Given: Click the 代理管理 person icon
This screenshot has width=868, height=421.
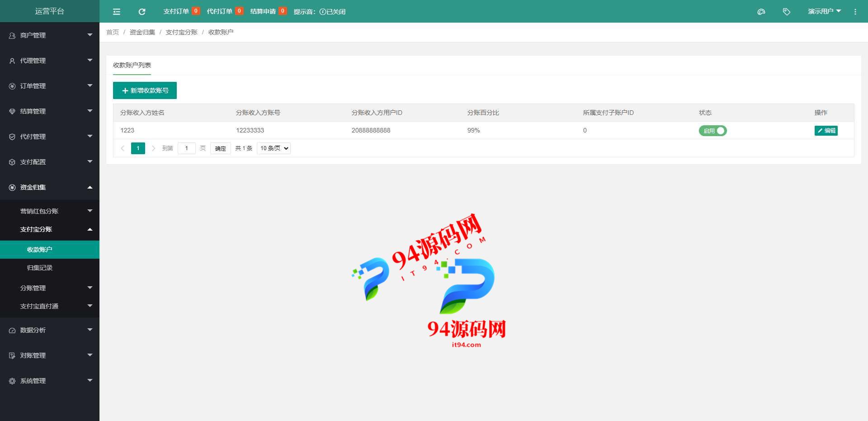Looking at the screenshot, I should pyautogui.click(x=12, y=61).
